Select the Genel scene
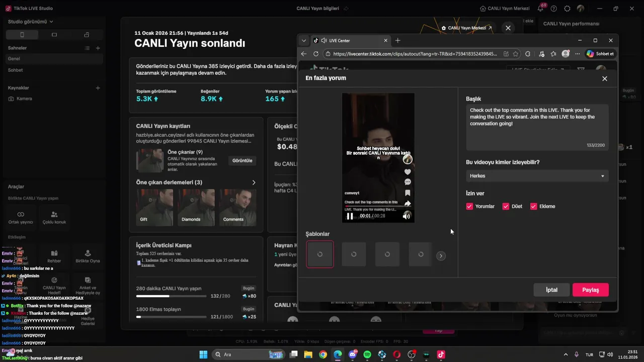This screenshot has width=644, height=362. [54, 59]
